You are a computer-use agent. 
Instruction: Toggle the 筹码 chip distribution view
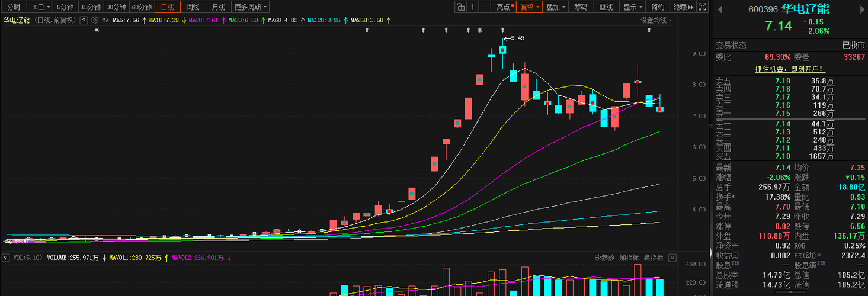coord(581,7)
